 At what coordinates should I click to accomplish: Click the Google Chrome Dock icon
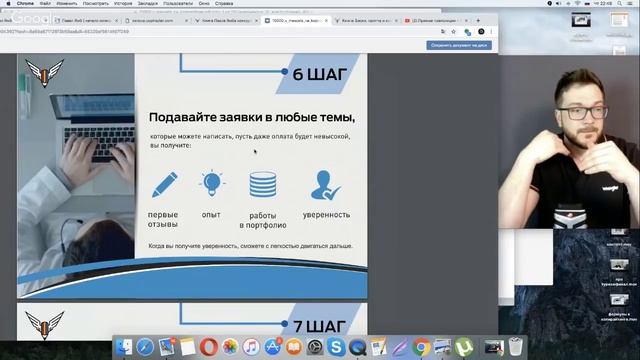pos(421,347)
